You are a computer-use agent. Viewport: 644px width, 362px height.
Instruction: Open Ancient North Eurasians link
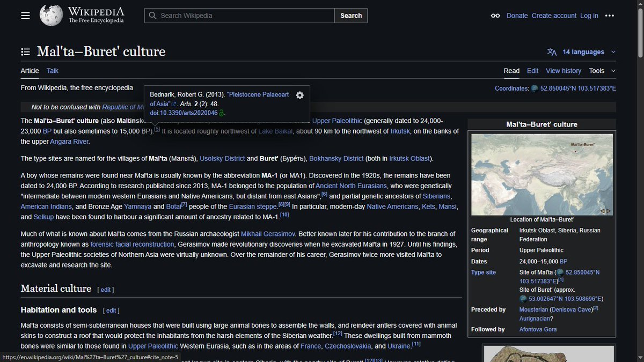tap(351, 186)
